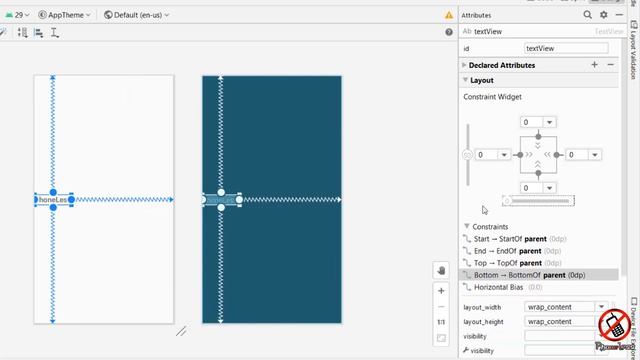Click the id field containing textView
The width and height of the screenshot is (640, 360).
[x=566, y=48]
